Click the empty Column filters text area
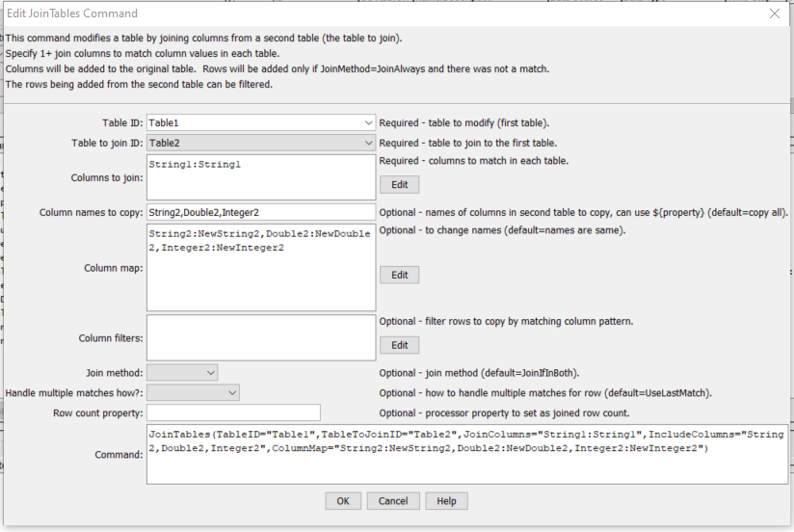 tap(260, 337)
